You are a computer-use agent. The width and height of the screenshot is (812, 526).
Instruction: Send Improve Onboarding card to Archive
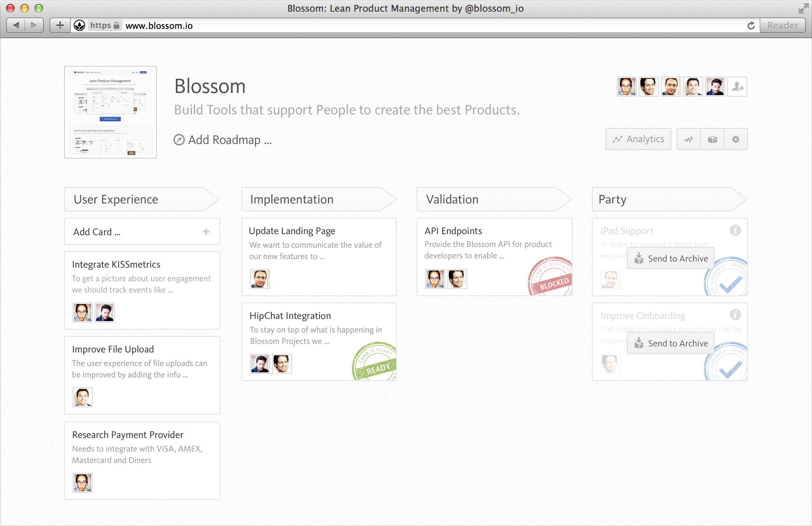pyautogui.click(x=671, y=343)
